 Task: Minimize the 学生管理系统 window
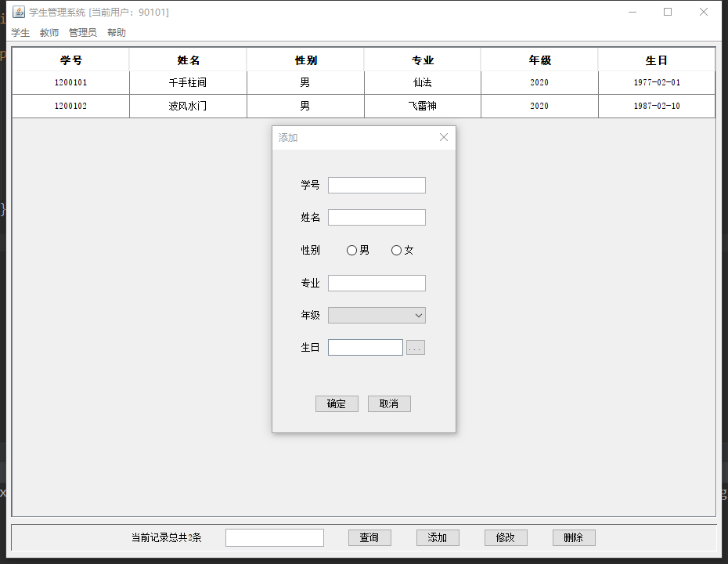[x=632, y=12]
